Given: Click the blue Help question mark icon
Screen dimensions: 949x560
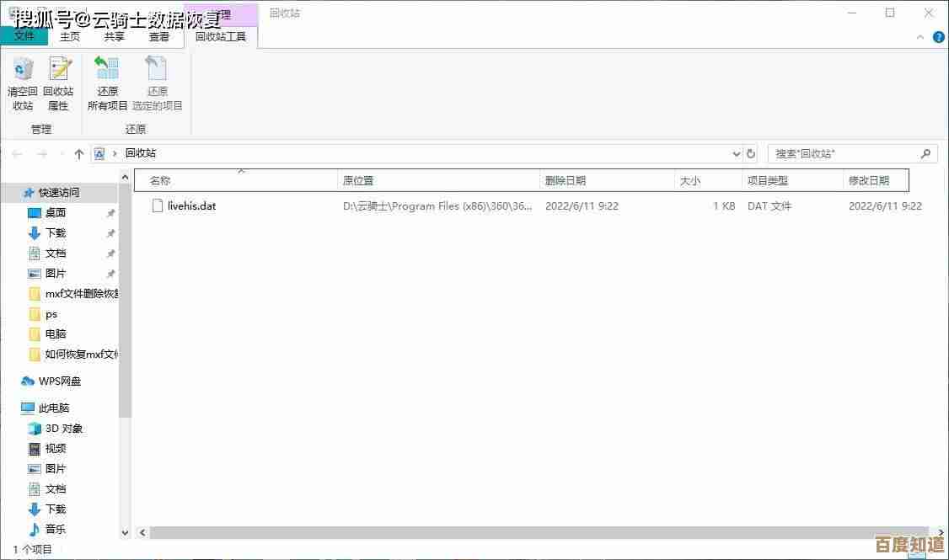Looking at the screenshot, I should [938, 37].
